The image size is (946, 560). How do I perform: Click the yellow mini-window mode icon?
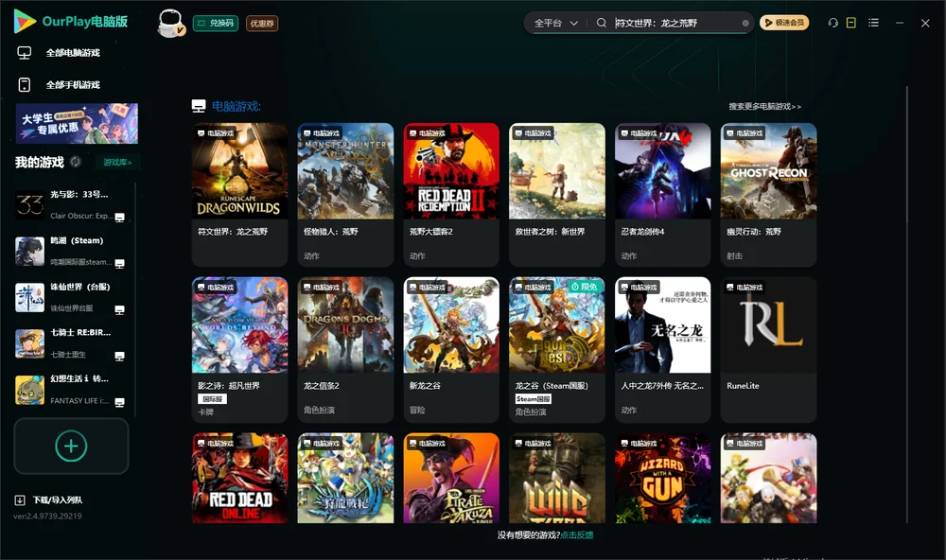(x=851, y=23)
